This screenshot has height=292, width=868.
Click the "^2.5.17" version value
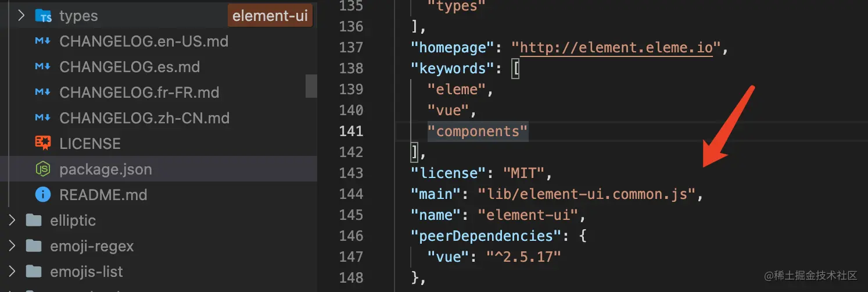[523, 257]
